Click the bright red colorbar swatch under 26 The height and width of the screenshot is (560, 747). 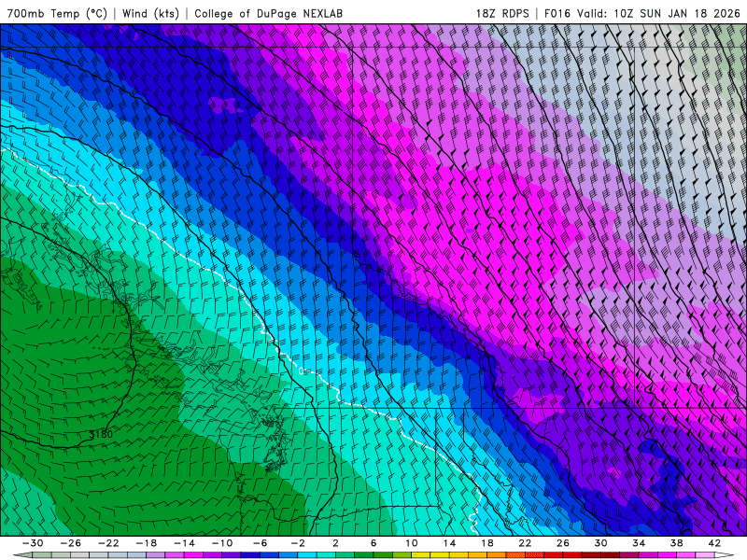tap(553, 555)
